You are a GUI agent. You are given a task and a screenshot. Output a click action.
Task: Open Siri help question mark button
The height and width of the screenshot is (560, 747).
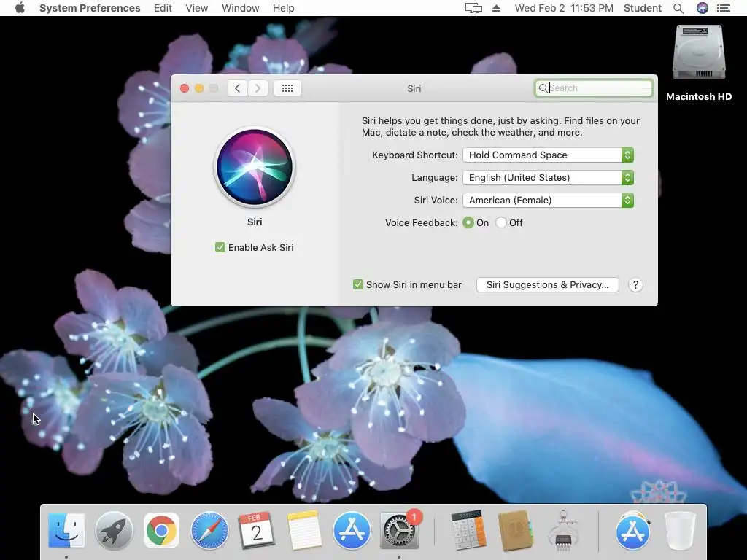[635, 285]
